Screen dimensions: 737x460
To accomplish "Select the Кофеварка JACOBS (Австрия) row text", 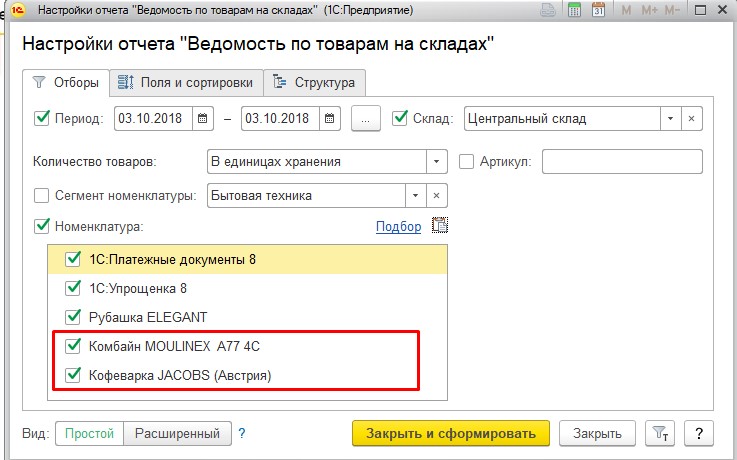I will point(180,375).
